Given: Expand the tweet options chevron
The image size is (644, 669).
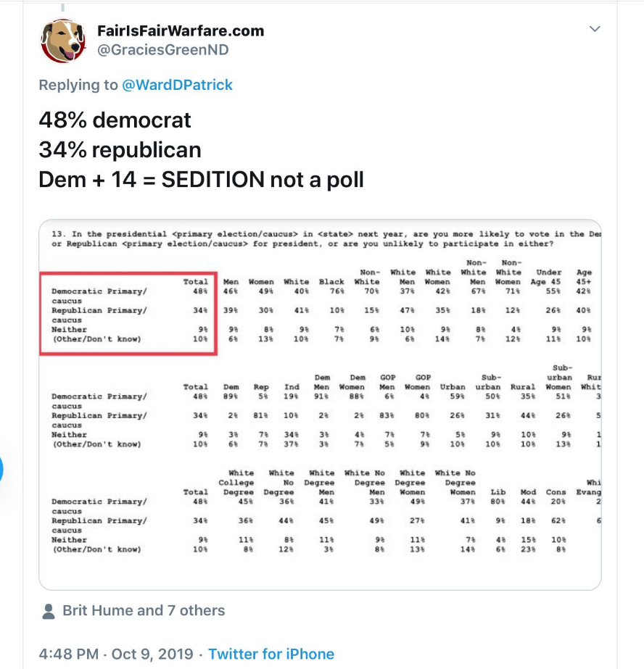Looking at the screenshot, I should [x=595, y=29].
